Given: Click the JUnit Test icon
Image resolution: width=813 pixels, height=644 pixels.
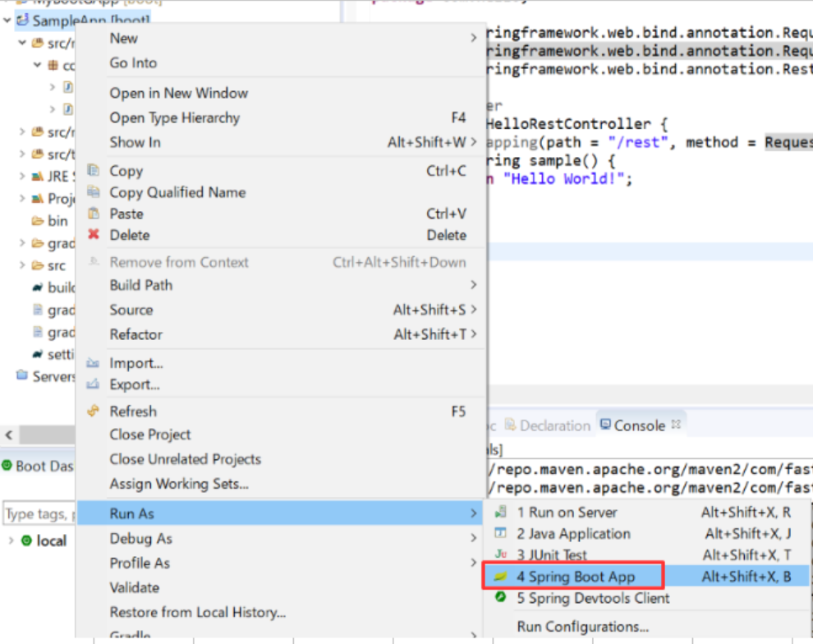Looking at the screenshot, I should (x=499, y=554).
